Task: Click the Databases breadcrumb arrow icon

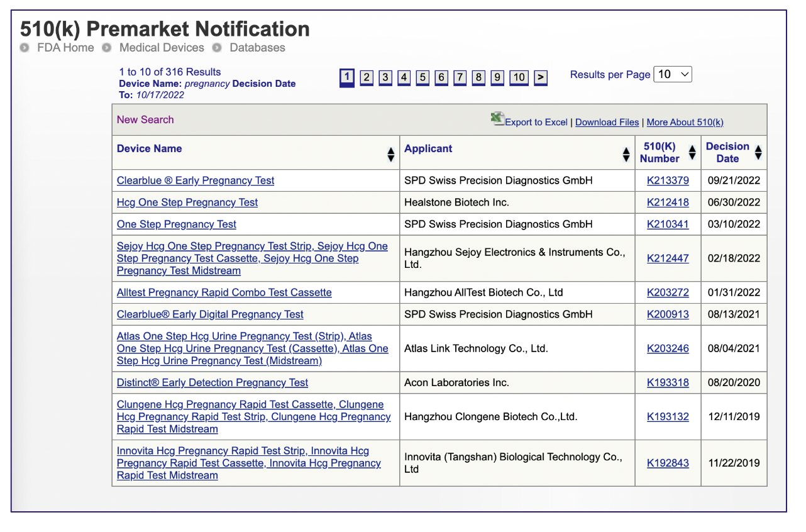Action: [216, 47]
